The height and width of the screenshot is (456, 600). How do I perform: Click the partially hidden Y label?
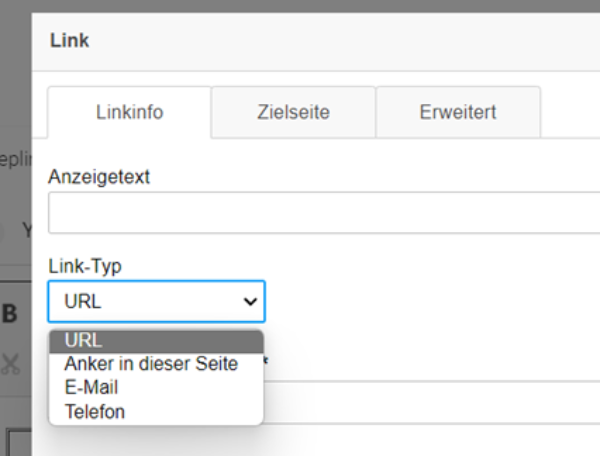coord(27,230)
